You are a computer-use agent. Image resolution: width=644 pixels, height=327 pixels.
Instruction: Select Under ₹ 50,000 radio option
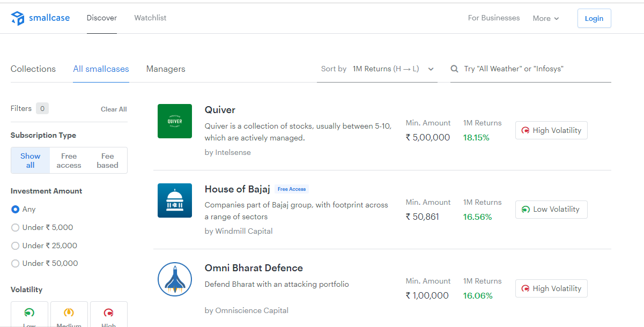coord(15,264)
